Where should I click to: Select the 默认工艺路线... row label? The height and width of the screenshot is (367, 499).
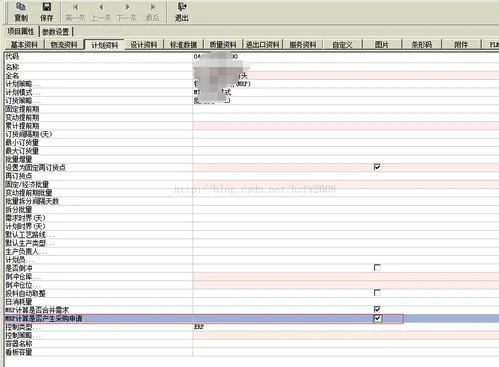(x=30, y=234)
